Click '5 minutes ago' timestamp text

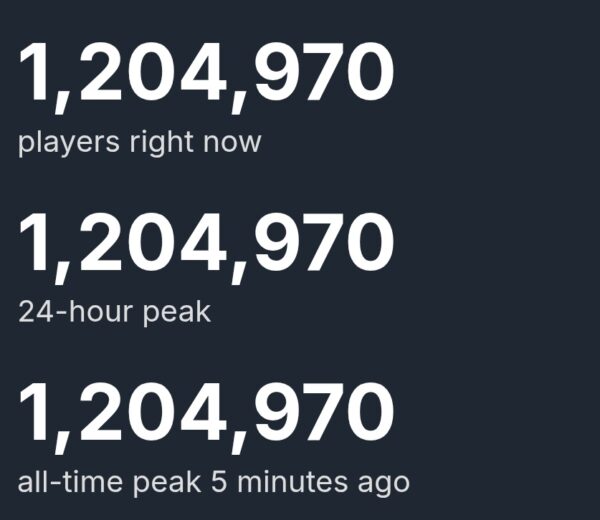click(x=310, y=483)
